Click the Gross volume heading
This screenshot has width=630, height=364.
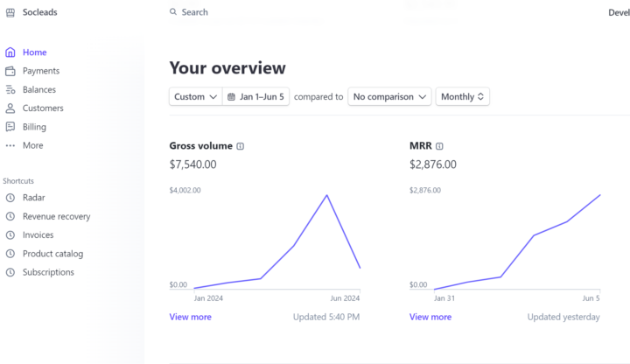click(x=201, y=146)
